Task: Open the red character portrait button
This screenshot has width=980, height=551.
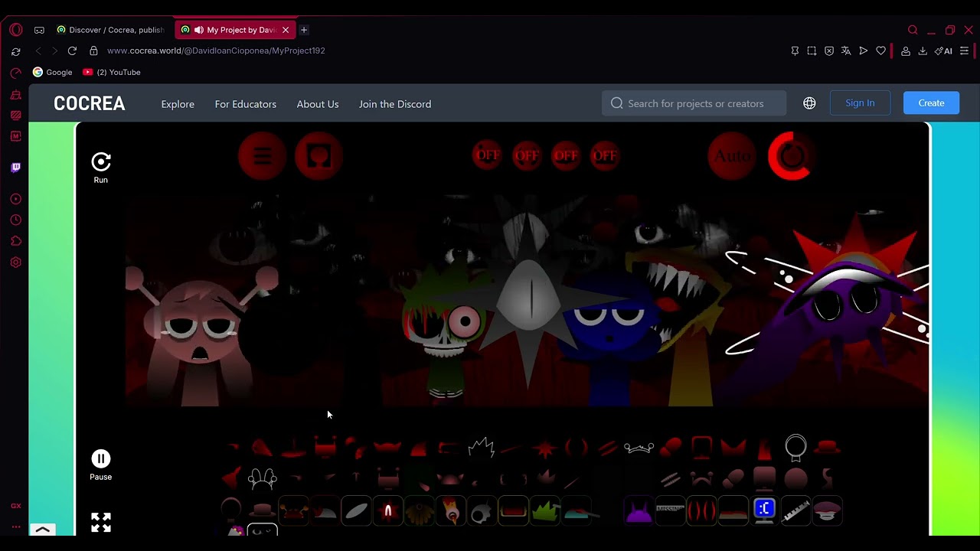Action: coord(318,156)
